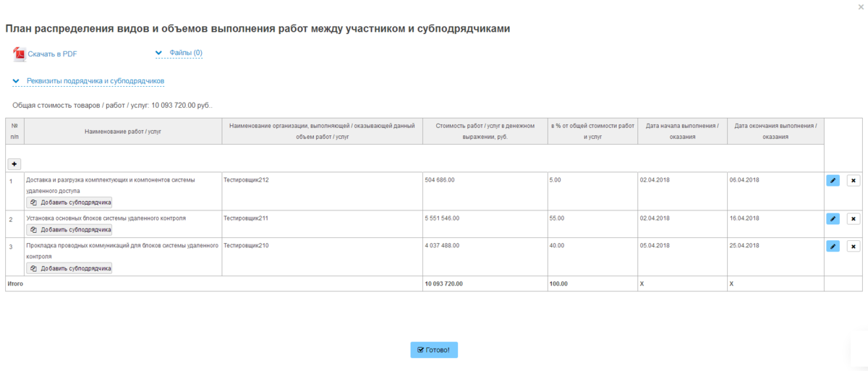Click the chevron beside Файлы (0)
868x371 pixels.
[159, 53]
